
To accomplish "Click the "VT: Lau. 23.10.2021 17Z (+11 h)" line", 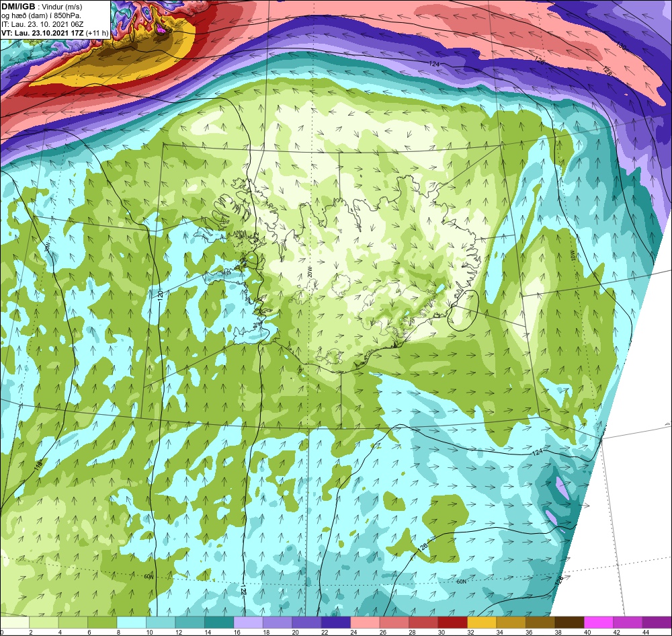I will [55, 32].
